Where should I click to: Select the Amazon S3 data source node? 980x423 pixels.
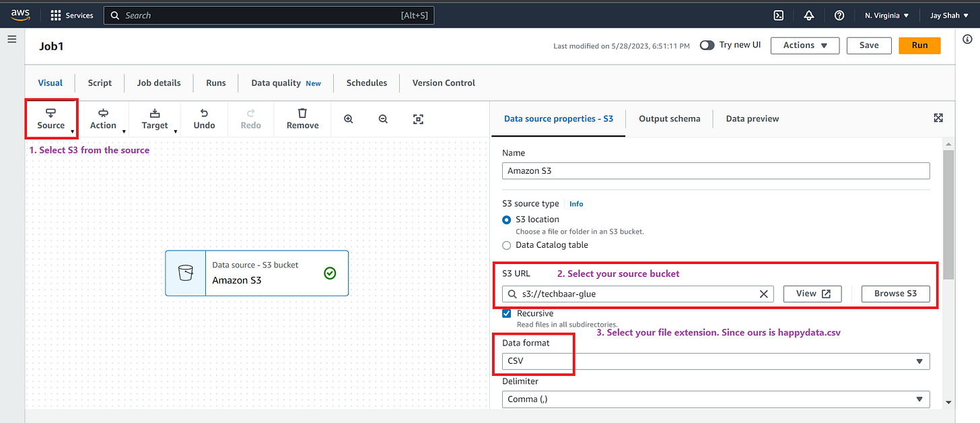coord(257,273)
